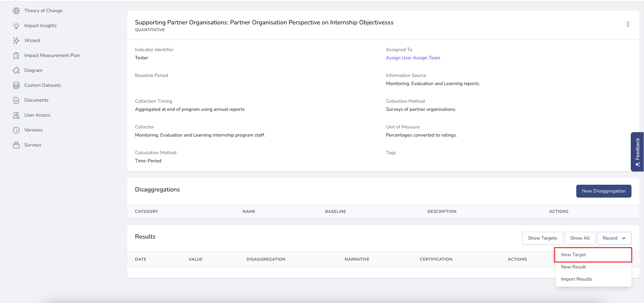Open the indicator three-dot options menu
Image resolution: width=644 pixels, height=303 pixels.
[x=628, y=24]
